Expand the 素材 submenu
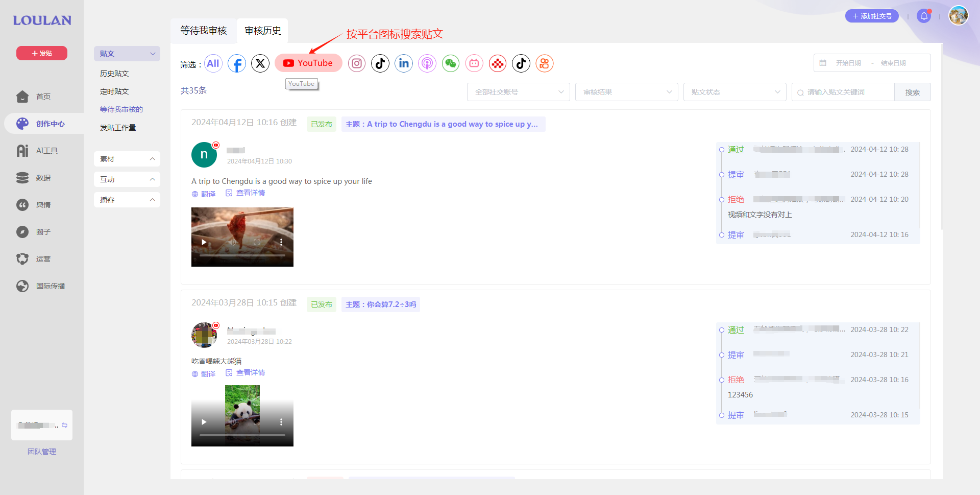The image size is (980, 495). [127, 159]
